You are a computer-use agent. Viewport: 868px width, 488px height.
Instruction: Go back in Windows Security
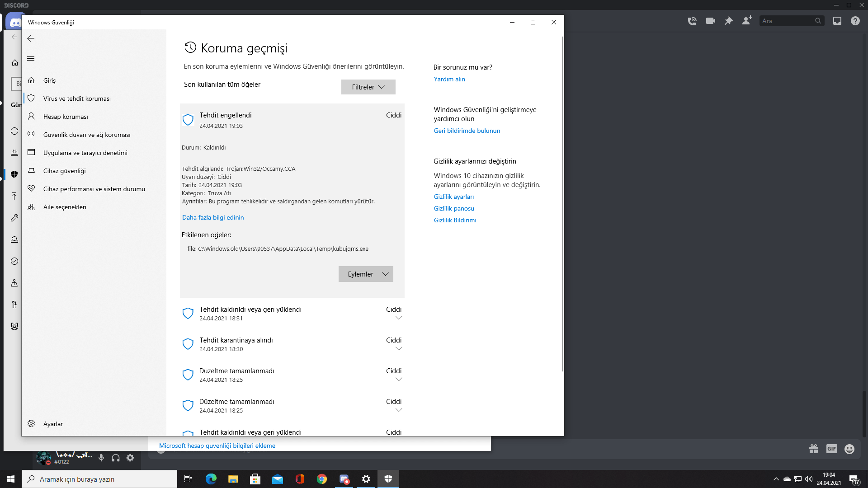pos(31,38)
